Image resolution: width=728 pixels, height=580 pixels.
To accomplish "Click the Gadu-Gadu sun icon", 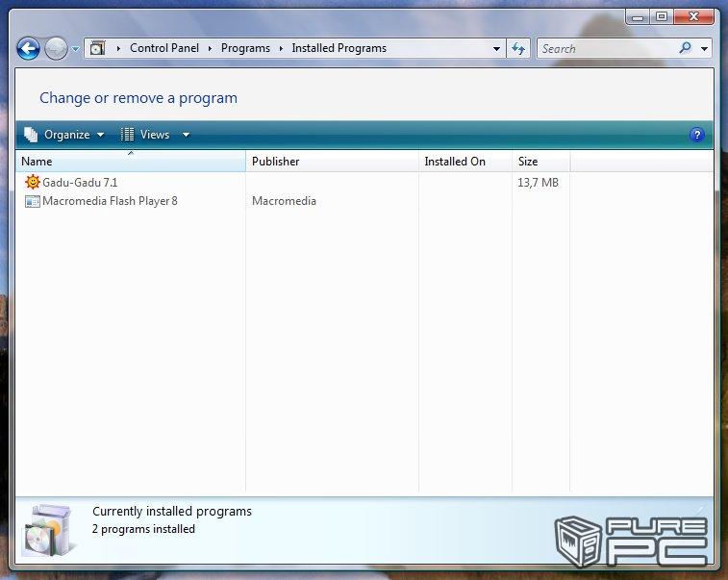I will coord(33,182).
